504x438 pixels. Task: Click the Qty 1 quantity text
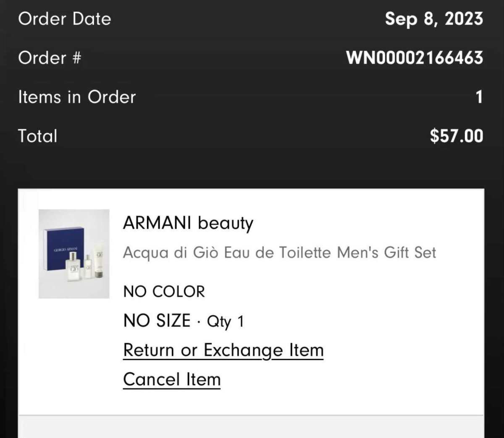(226, 322)
